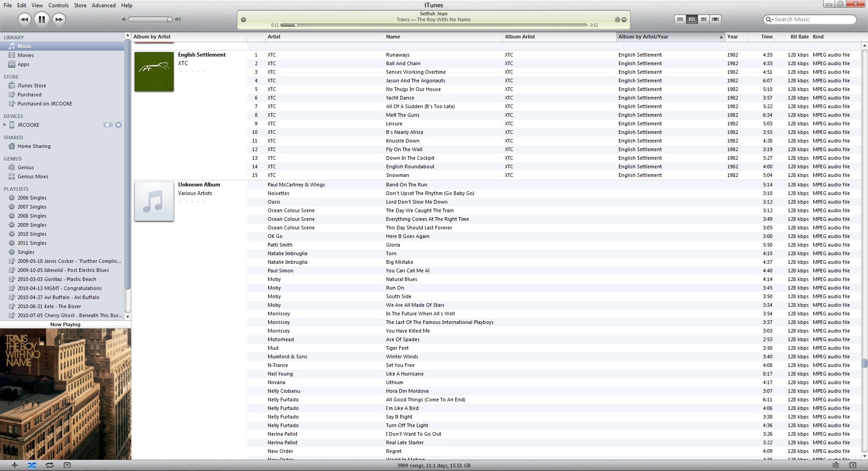The height and width of the screenshot is (471, 868).
Task: Open Genius in the sidebar
Action: click(62, 167)
